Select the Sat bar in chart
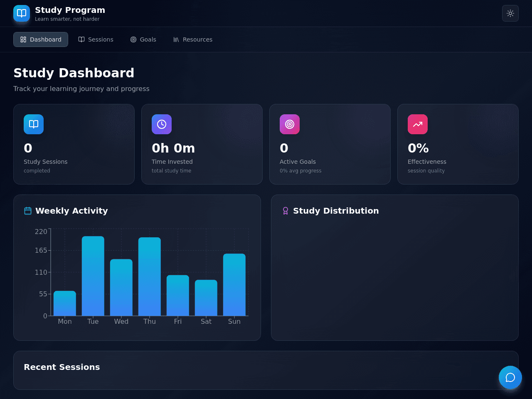Screen dimensions: 532x399 tap(206, 298)
